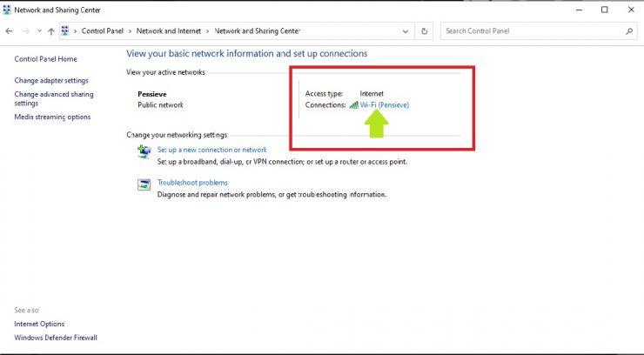Click the back navigation arrow
This screenshot has height=355, width=644.
pyautogui.click(x=9, y=31)
